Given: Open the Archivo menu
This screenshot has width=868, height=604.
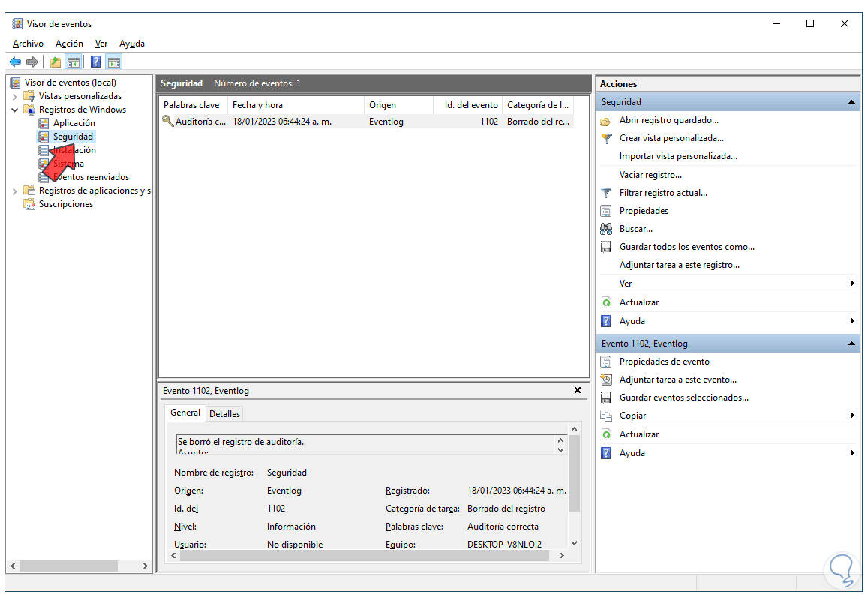Looking at the screenshot, I should [x=28, y=44].
